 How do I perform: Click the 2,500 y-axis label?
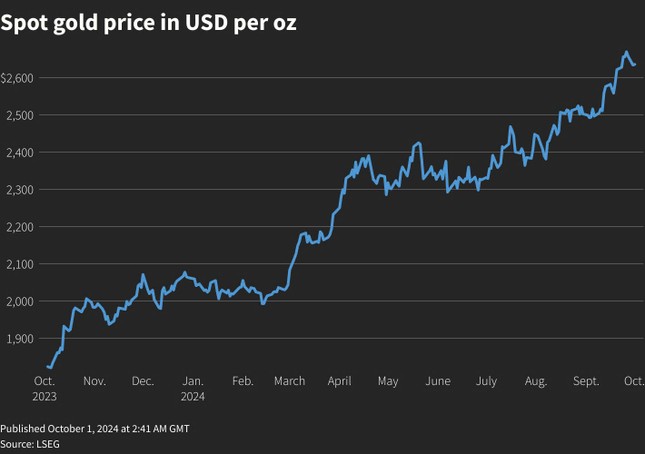19,115
